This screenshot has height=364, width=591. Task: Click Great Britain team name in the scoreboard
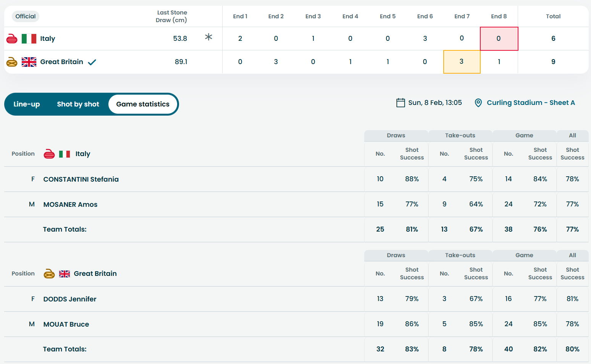[x=62, y=62]
